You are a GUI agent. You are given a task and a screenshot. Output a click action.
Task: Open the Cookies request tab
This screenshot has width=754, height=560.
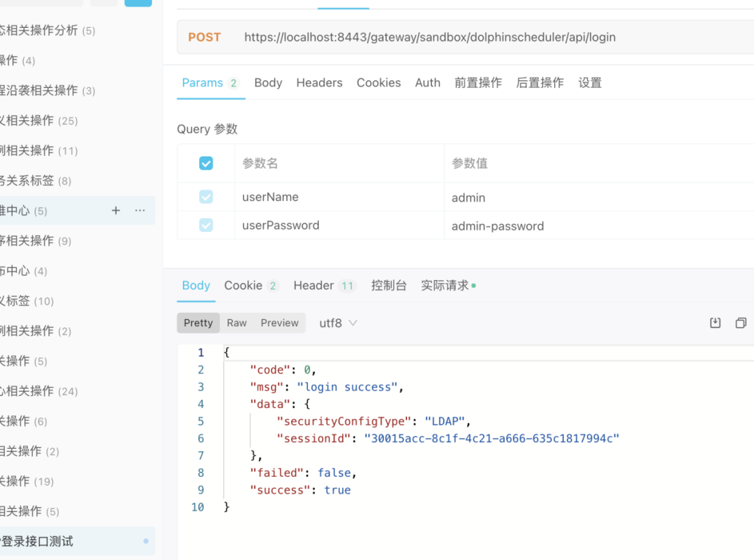pyautogui.click(x=378, y=83)
